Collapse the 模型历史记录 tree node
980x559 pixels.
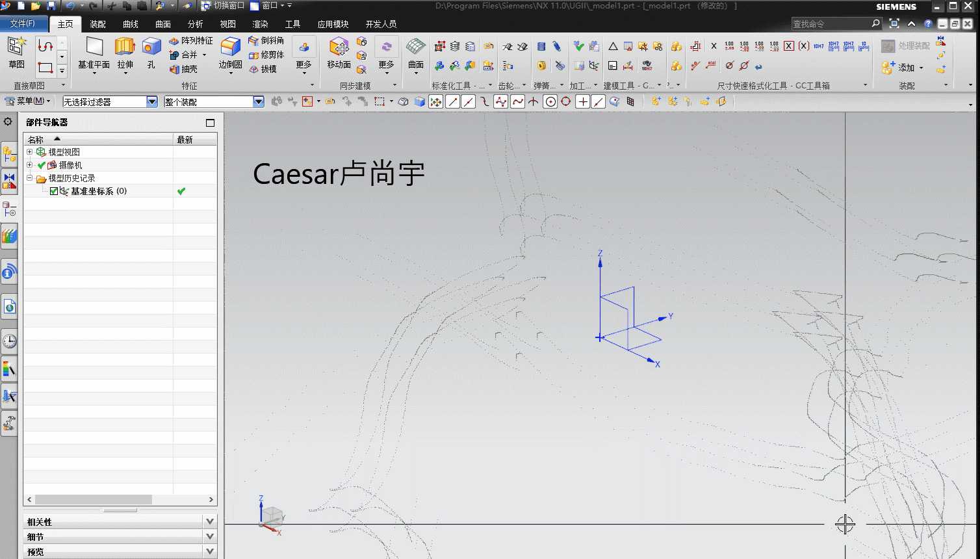(x=29, y=177)
